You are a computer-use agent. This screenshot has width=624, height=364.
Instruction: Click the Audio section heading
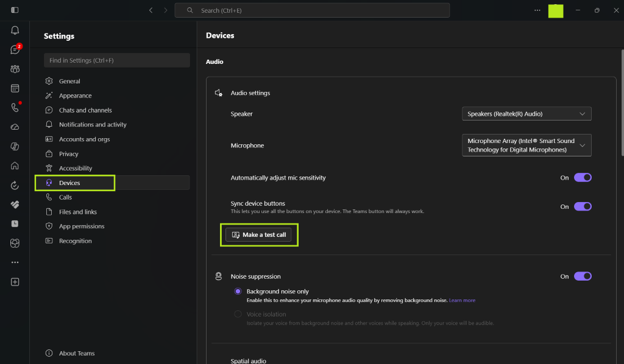pyautogui.click(x=214, y=61)
